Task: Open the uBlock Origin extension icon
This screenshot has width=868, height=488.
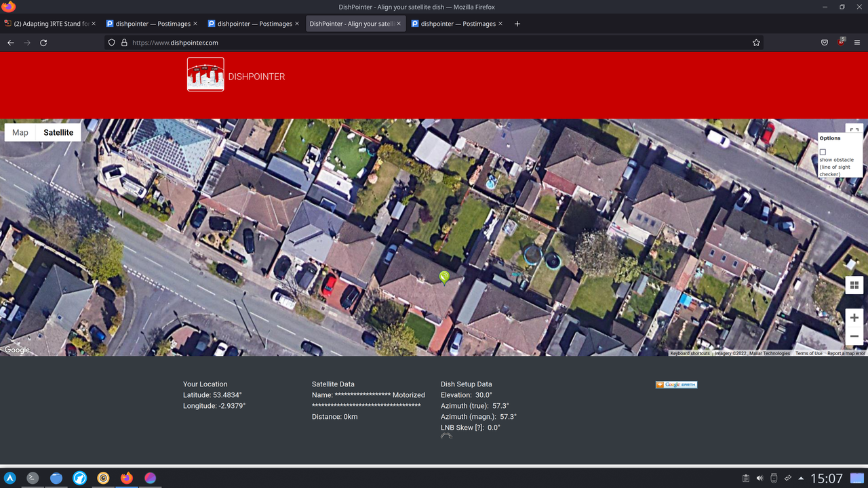Action: click(841, 42)
